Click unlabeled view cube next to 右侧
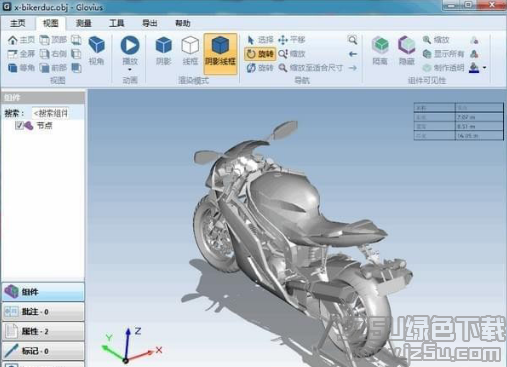Image resolution: width=507 pixels, height=367 pixels. [76, 54]
